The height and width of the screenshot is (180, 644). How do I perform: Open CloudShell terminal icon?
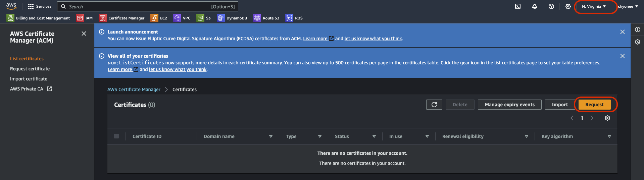point(518,6)
